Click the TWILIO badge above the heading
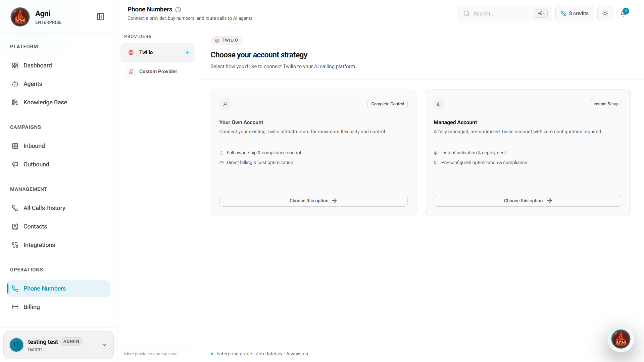 click(x=227, y=40)
